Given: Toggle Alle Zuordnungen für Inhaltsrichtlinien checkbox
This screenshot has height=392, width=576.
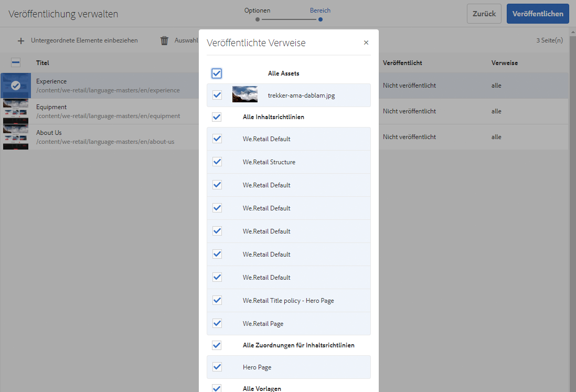Looking at the screenshot, I should [217, 345].
